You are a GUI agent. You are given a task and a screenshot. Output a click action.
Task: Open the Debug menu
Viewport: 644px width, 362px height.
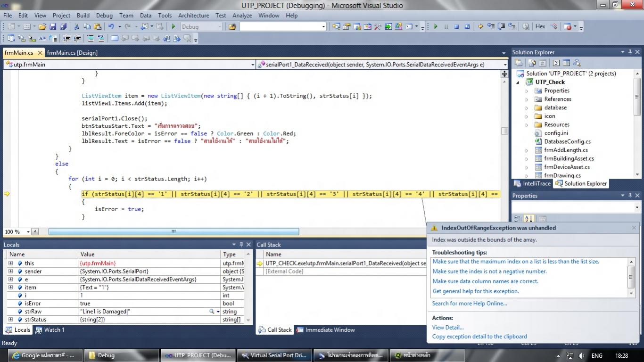[x=104, y=16]
